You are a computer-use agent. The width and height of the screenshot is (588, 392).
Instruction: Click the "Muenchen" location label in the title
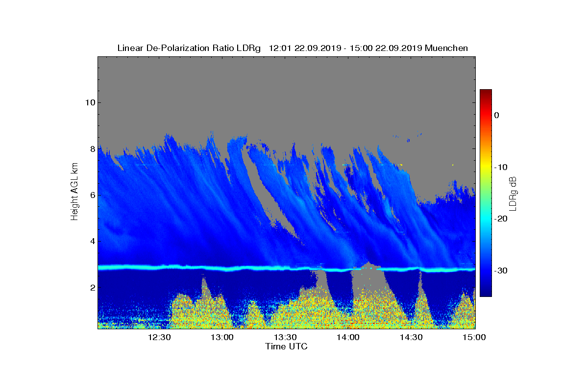446,48
